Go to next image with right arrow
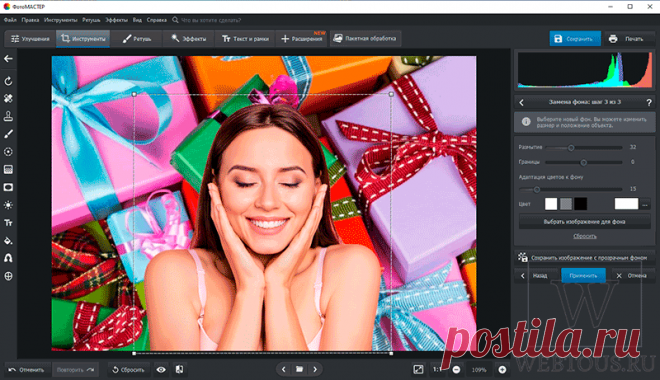This screenshot has width=660, height=380. point(315,369)
